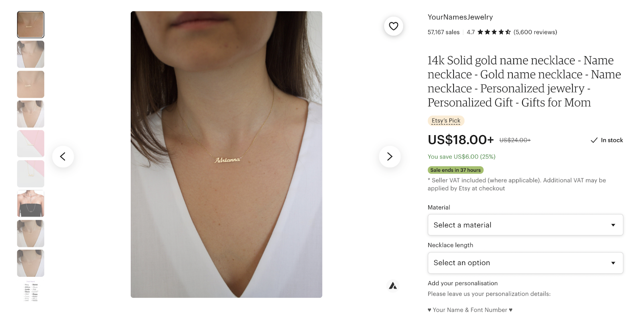Viewport: 644px width, 317px height.
Task: Advance to next product image arrow
Action: point(390,156)
